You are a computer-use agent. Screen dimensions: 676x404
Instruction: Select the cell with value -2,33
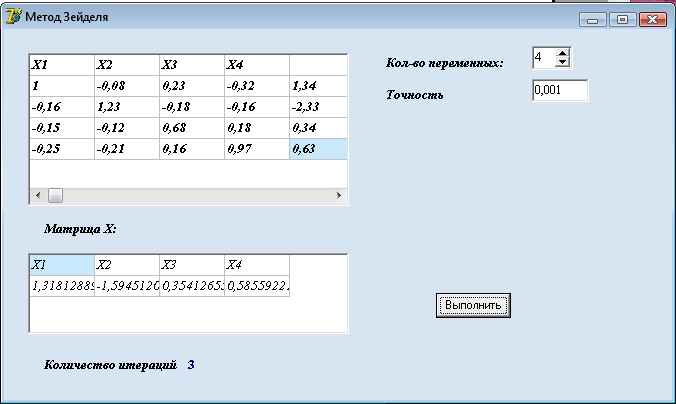tap(319, 107)
